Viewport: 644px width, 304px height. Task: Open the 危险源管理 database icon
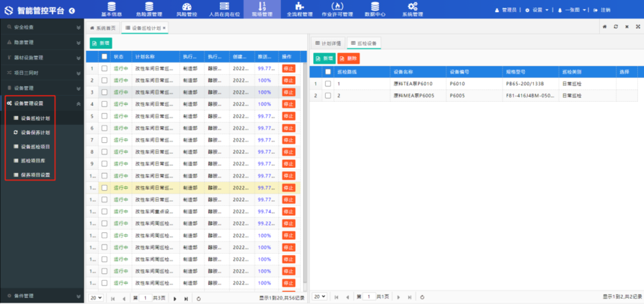148,6
